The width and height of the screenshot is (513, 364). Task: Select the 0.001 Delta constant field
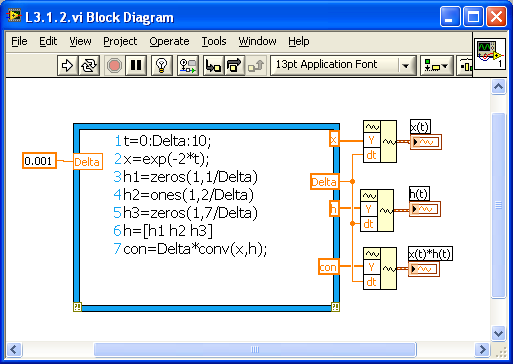[x=39, y=161]
